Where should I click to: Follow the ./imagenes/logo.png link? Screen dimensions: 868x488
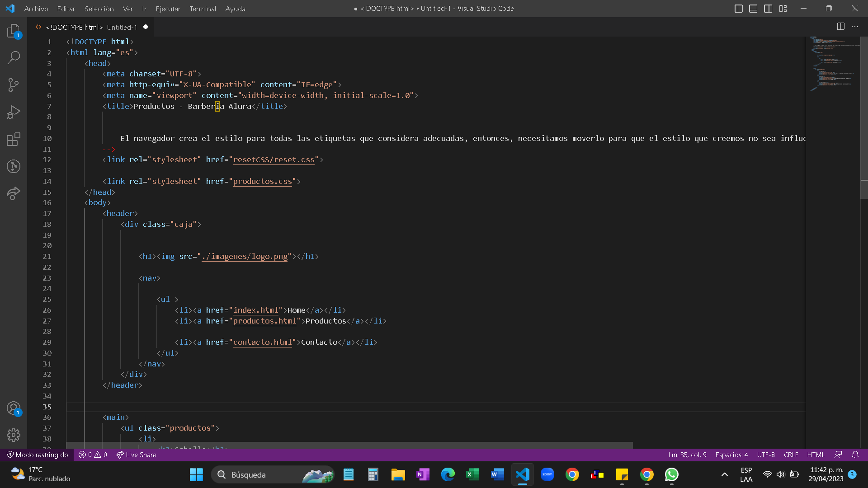(x=244, y=256)
